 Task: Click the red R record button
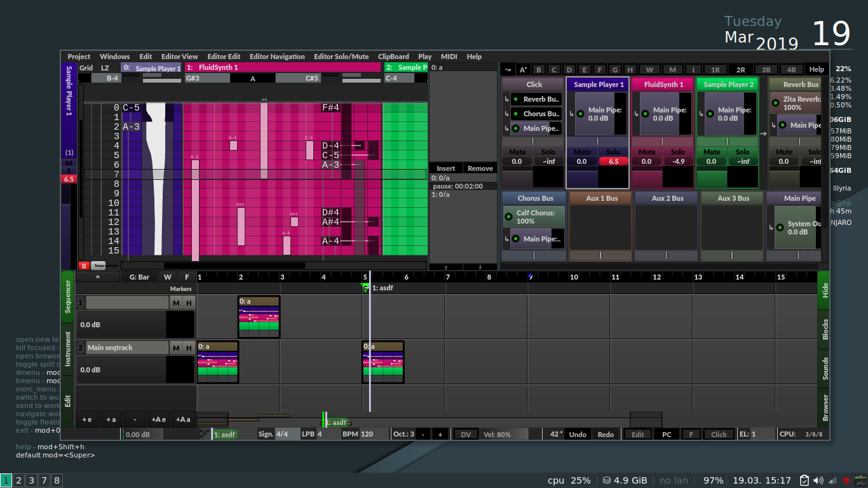tap(84, 266)
